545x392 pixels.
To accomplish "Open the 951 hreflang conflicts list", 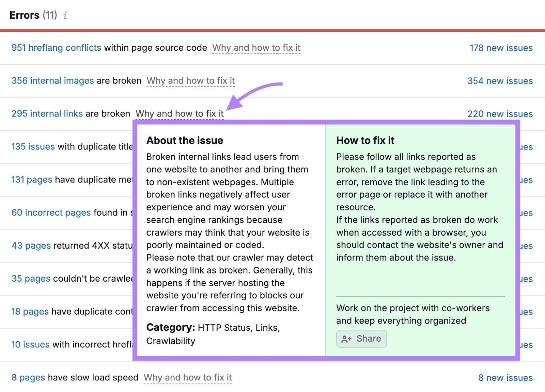I will coord(56,48).
